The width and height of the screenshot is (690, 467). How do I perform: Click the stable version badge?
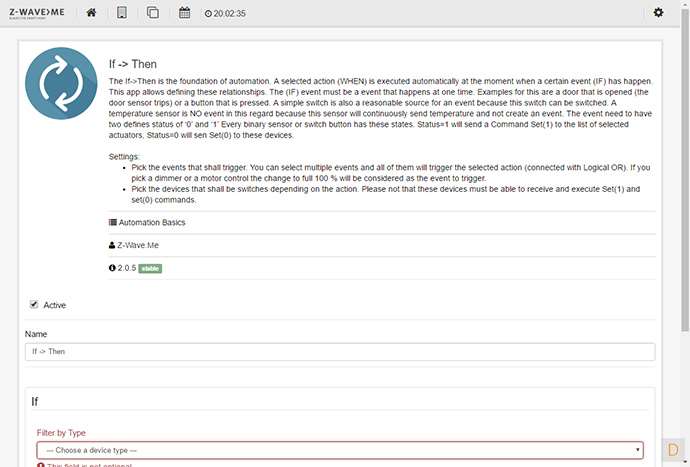click(x=150, y=268)
